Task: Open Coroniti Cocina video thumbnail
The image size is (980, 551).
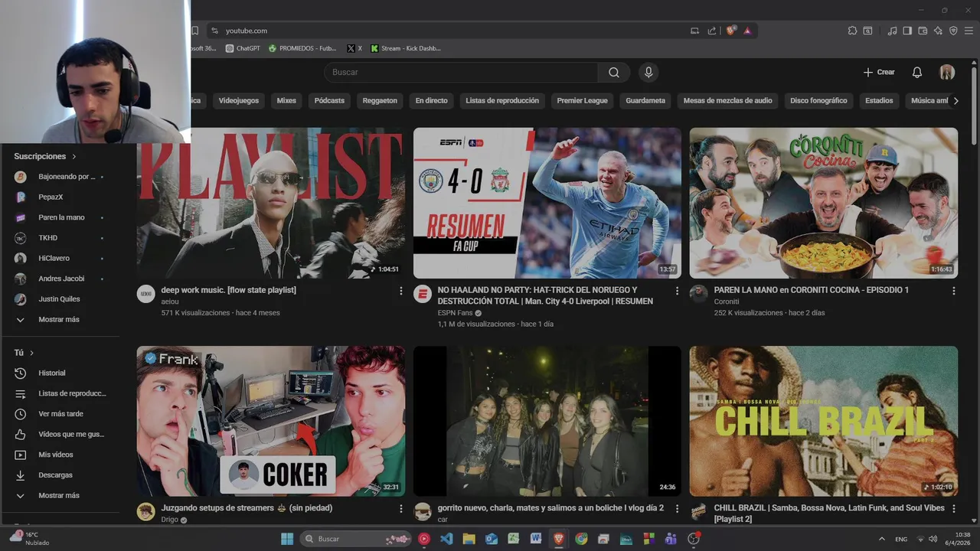Action: click(x=823, y=203)
